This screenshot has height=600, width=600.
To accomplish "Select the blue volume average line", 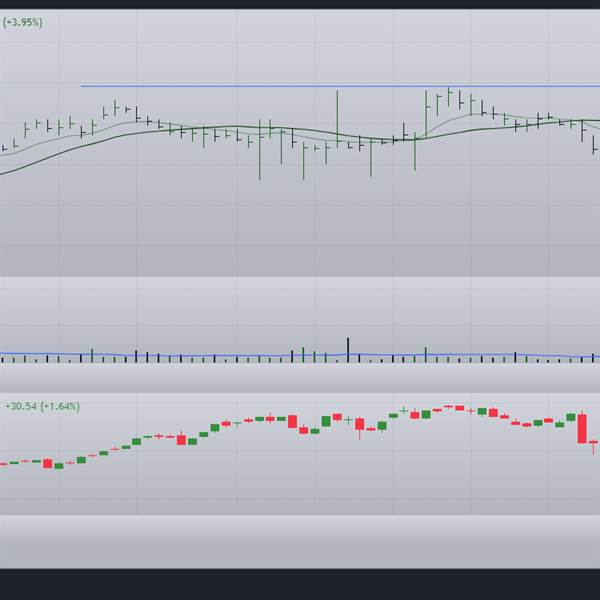I will pos(300,355).
